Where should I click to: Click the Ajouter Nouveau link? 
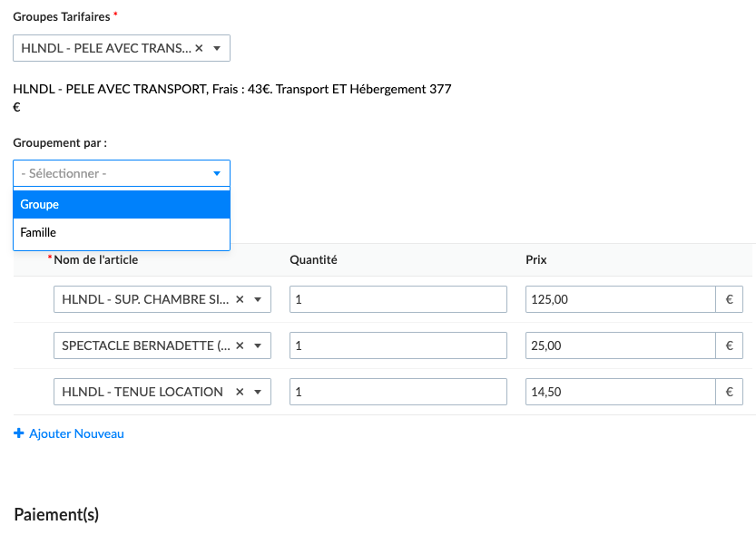pos(76,433)
